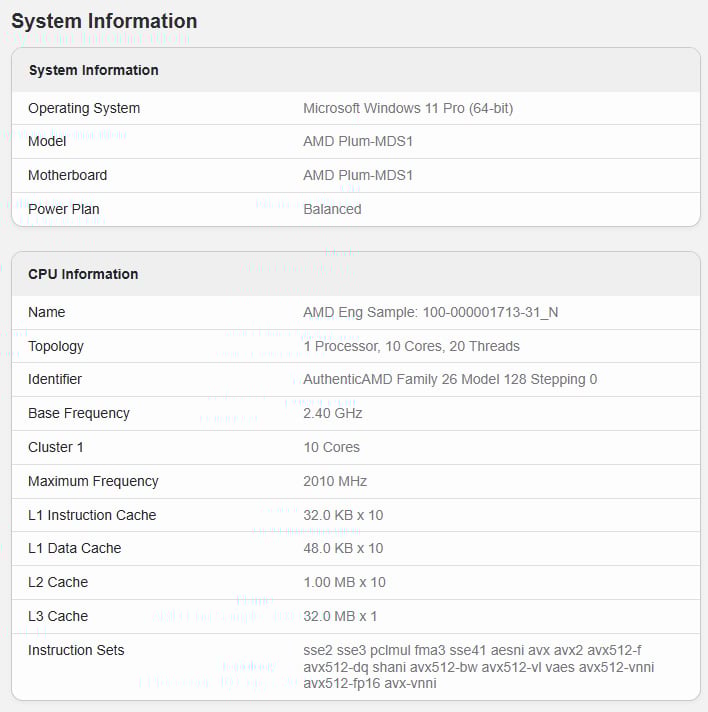The width and height of the screenshot is (708, 712).
Task: Click the 'Name' row label
Action: 47,312
